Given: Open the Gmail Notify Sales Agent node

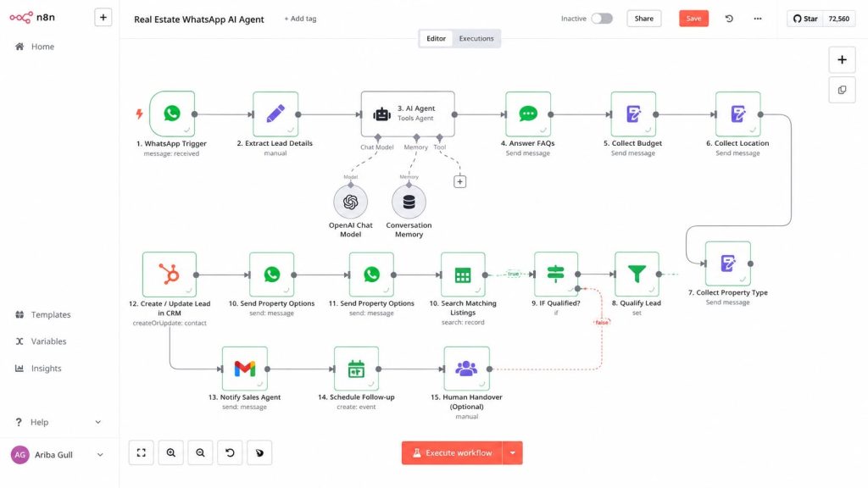Looking at the screenshot, I should point(245,369).
